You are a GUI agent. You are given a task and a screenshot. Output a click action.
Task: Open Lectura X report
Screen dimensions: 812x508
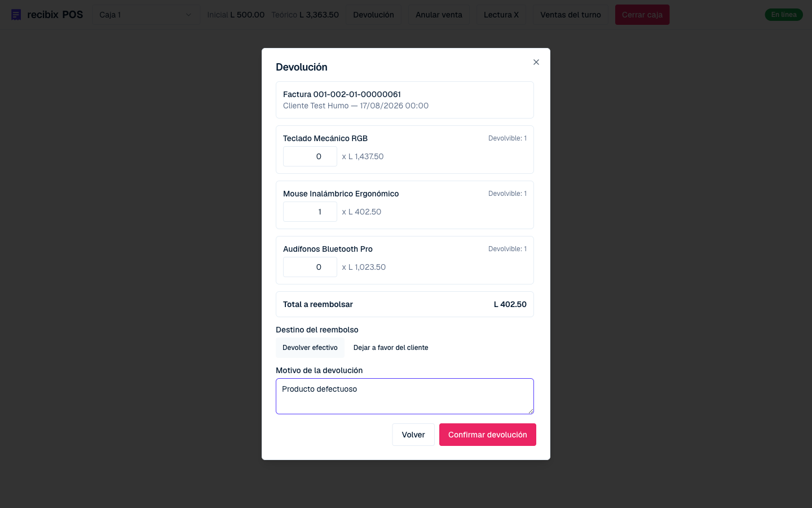point(501,15)
